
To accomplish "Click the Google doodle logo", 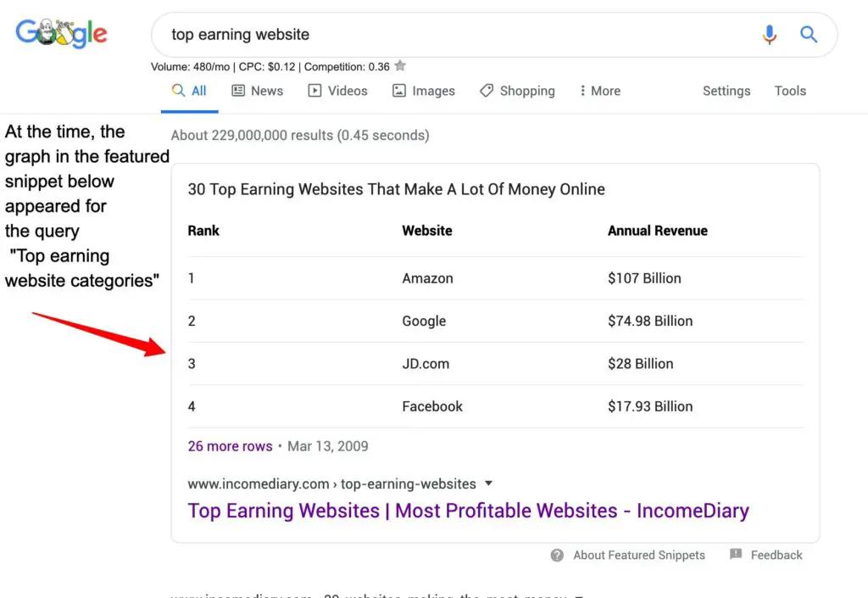I will click(x=61, y=34).
